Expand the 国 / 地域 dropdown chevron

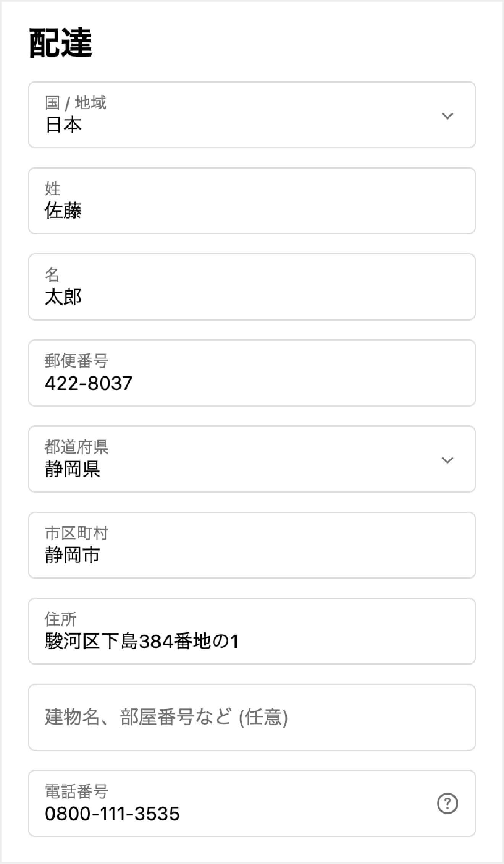(x=447, y=116)
